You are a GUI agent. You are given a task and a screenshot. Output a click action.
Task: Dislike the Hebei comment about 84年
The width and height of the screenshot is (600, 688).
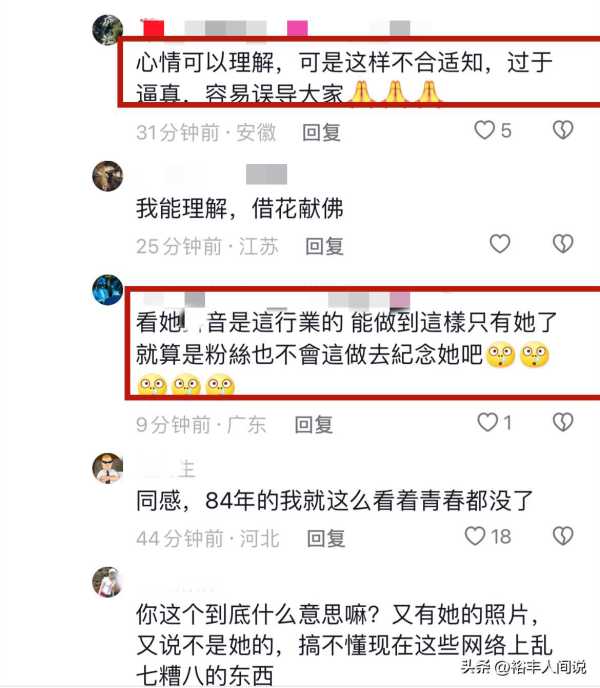(x=563, y=536)
